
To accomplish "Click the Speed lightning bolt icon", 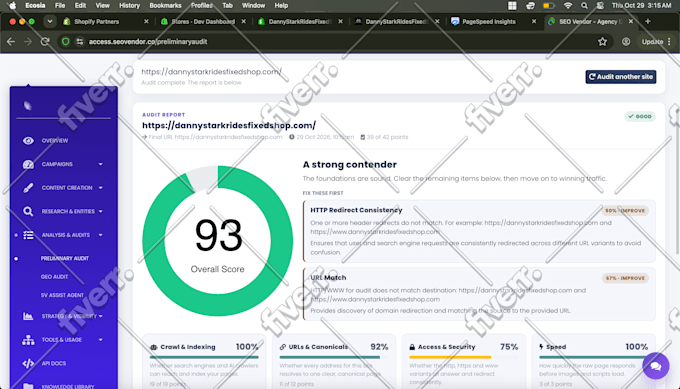I will coord(541,347).
